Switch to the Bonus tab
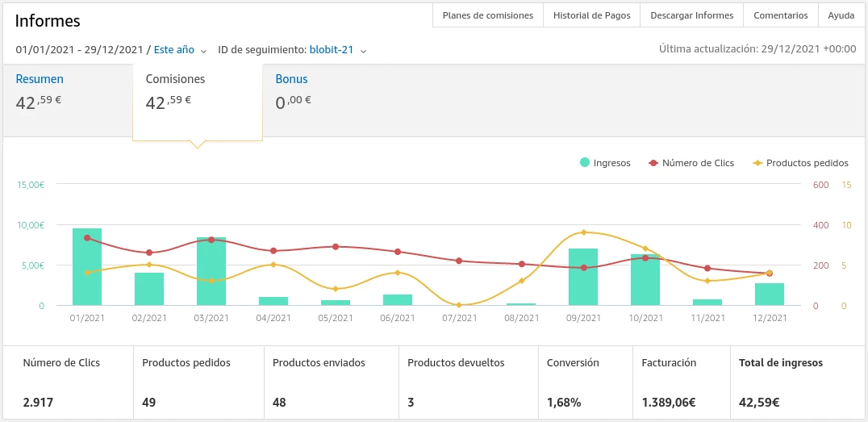This screenshot has height=422, width=868. click(291, 79)
